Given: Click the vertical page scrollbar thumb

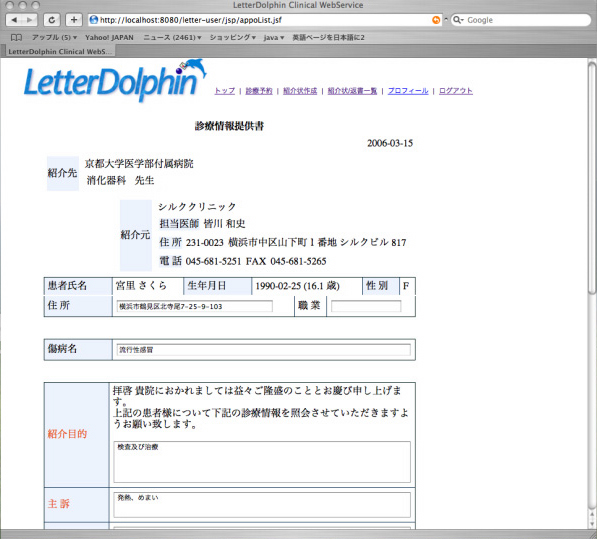Looking at the screenshot, I should 591,178.
